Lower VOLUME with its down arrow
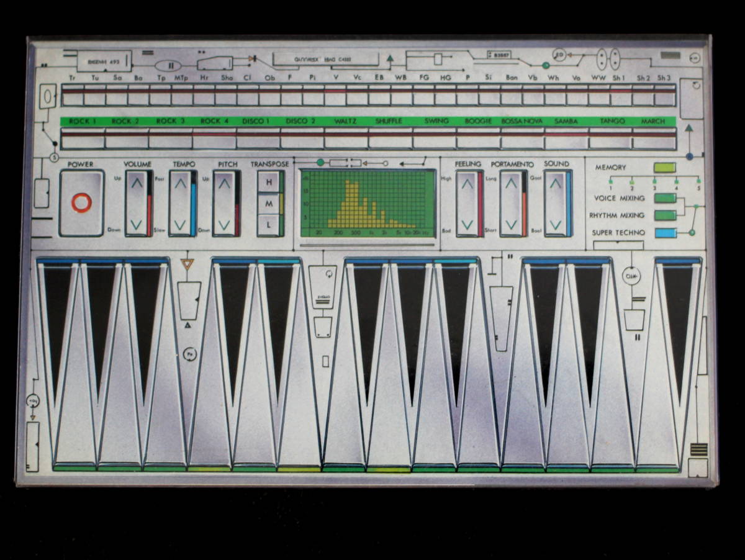 pyautogui.click(x=137, y=224)
